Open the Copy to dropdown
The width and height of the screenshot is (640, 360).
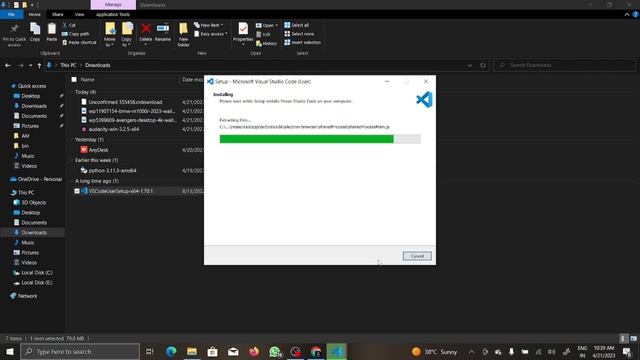[x=127, y=42]
